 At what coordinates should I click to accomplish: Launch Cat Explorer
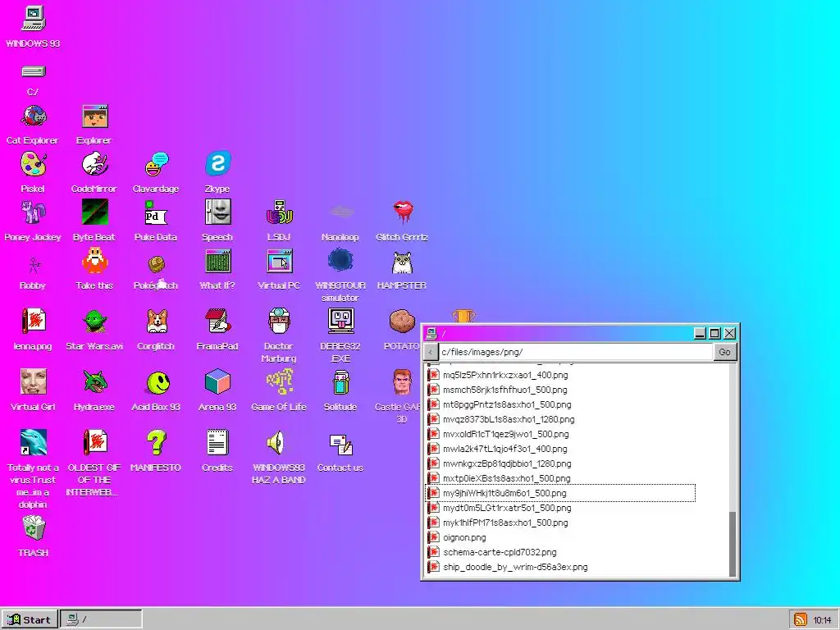(33, 116)
